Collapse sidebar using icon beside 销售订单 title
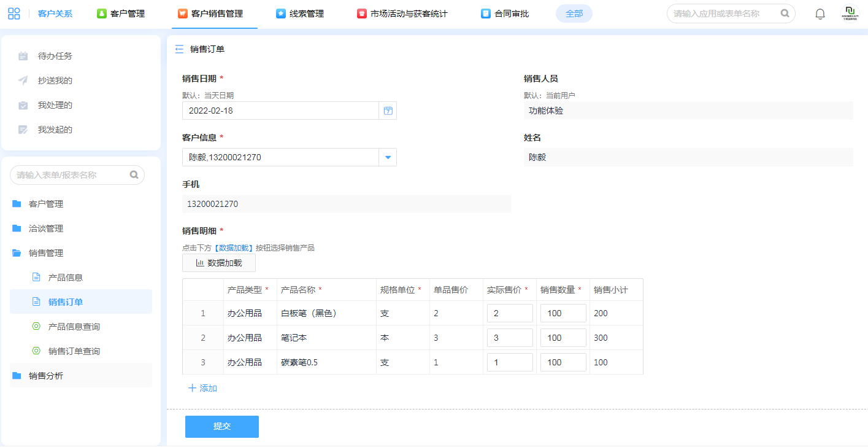Image resolution: width=868 pixels, height=447 pixels. (x=179, y=49)
